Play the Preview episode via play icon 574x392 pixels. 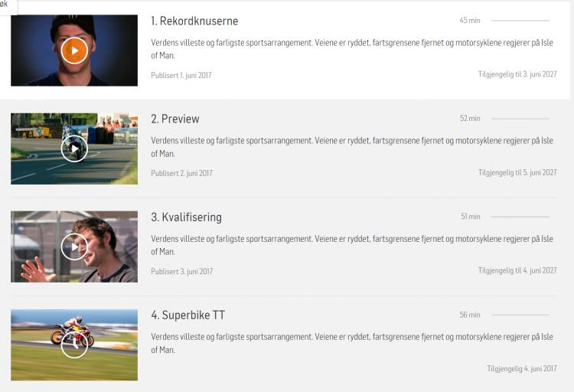click(x=74, y=149)
